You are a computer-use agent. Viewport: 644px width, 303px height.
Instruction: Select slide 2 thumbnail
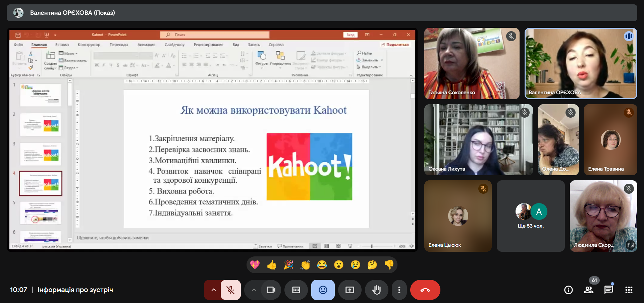pyautogui.click(x=41, y=125)
